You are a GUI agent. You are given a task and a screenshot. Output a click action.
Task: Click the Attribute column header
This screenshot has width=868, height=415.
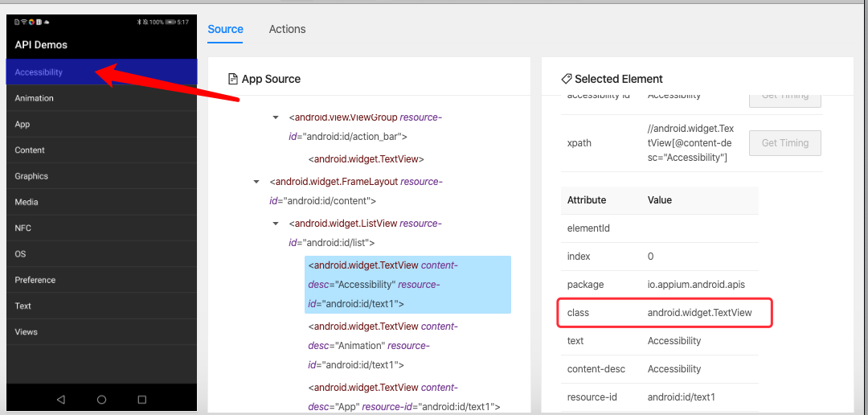(587, 200)
